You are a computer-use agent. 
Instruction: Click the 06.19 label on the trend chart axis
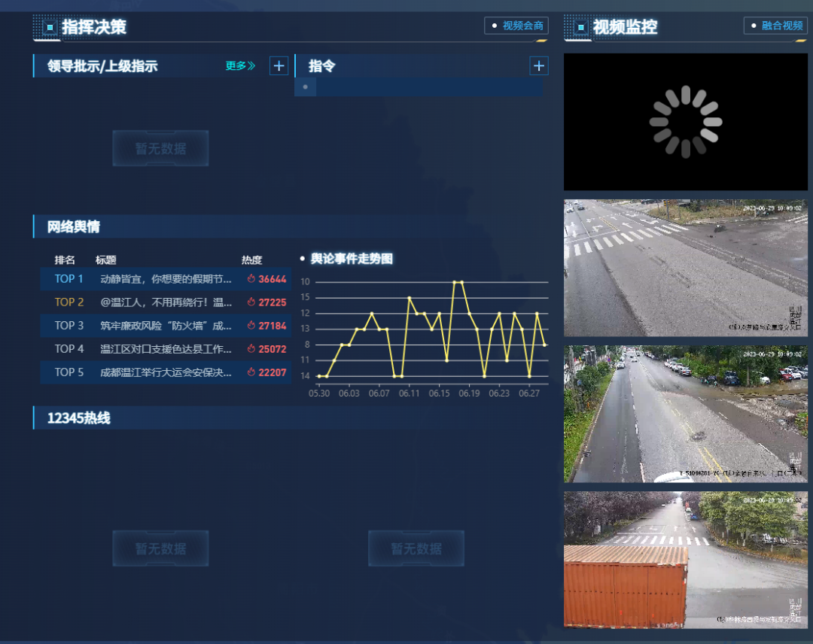[x=469, y=393]
